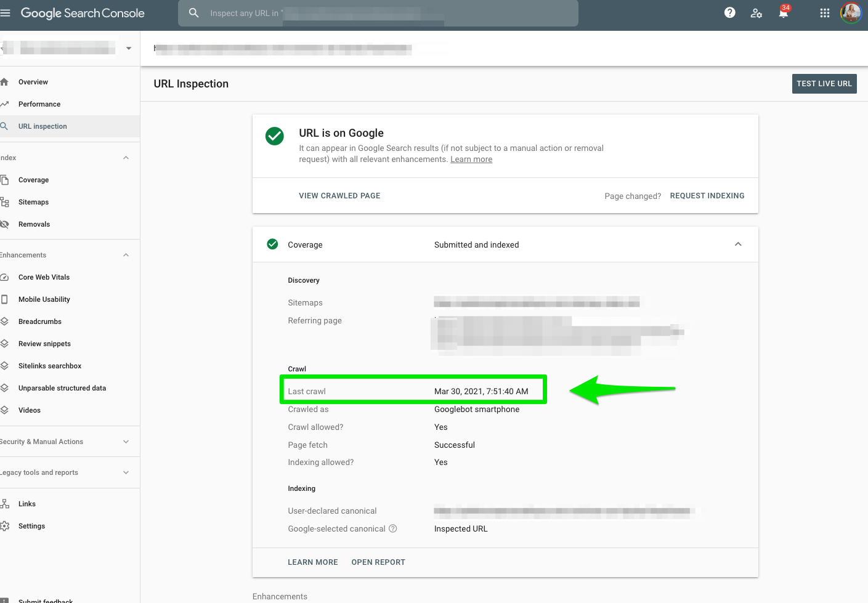The width and height of the screenshot is (868, 603).
Task: Open the account profile avatar
Action: click(851, 13)
